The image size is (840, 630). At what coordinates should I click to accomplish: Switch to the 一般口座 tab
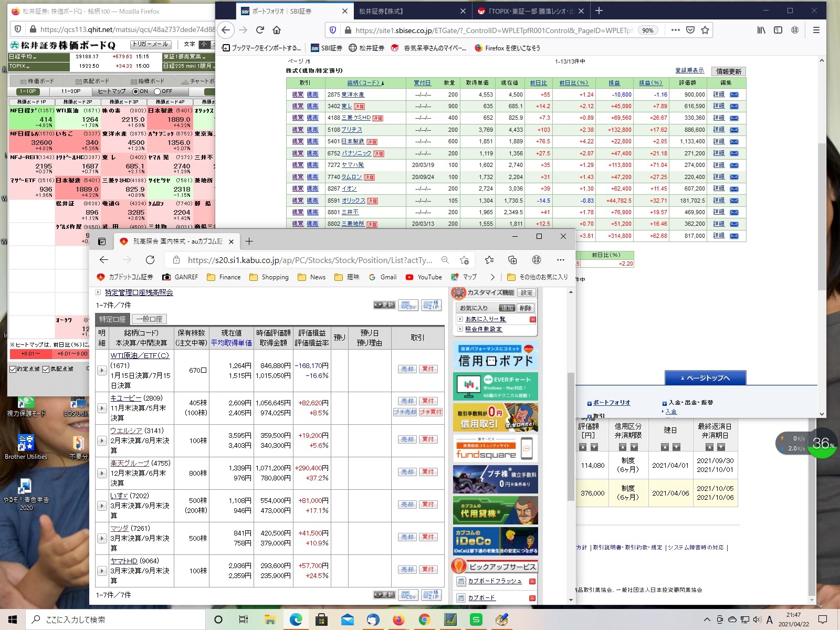pyautogui.click(x=149, y=319)
